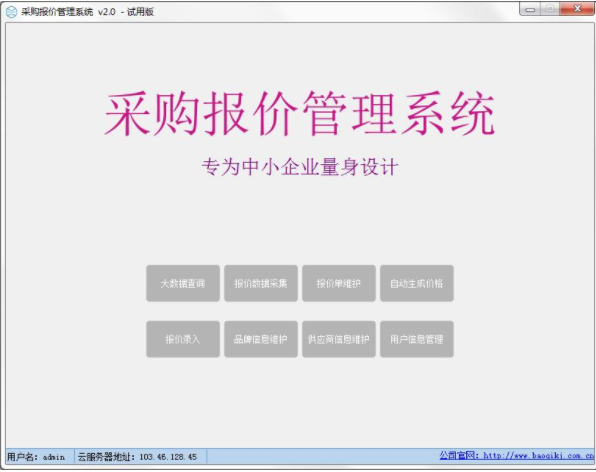Open the 大数据查询 module

click(x=183, y=283)
